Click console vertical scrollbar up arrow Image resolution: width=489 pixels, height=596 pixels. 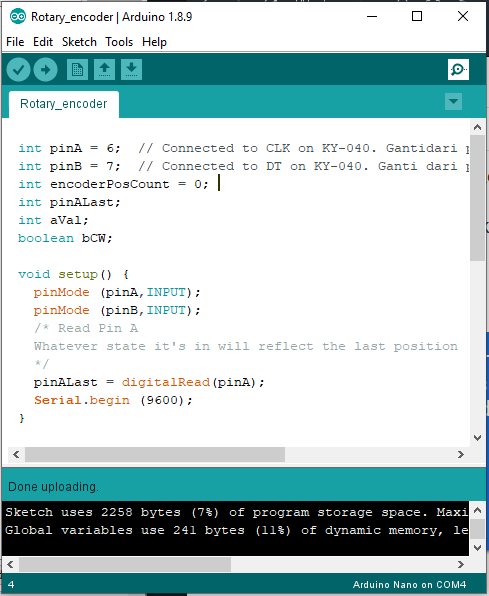478,510
